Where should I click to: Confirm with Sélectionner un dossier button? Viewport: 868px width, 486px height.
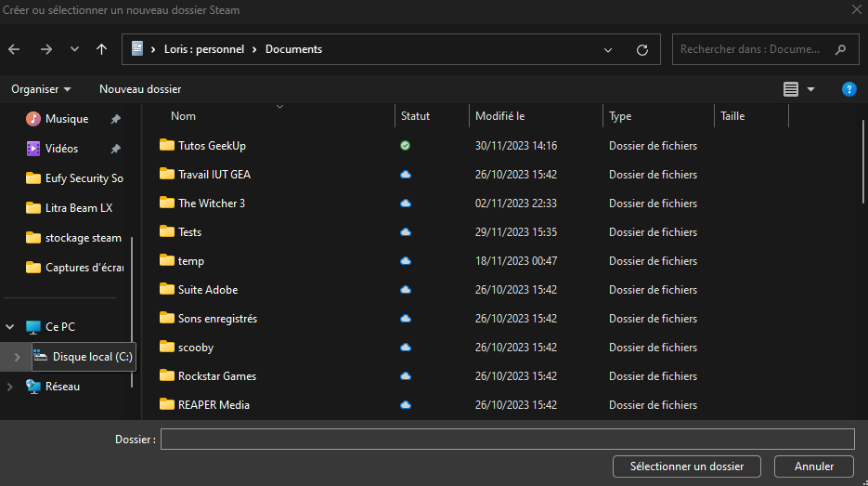pos(686,466)
